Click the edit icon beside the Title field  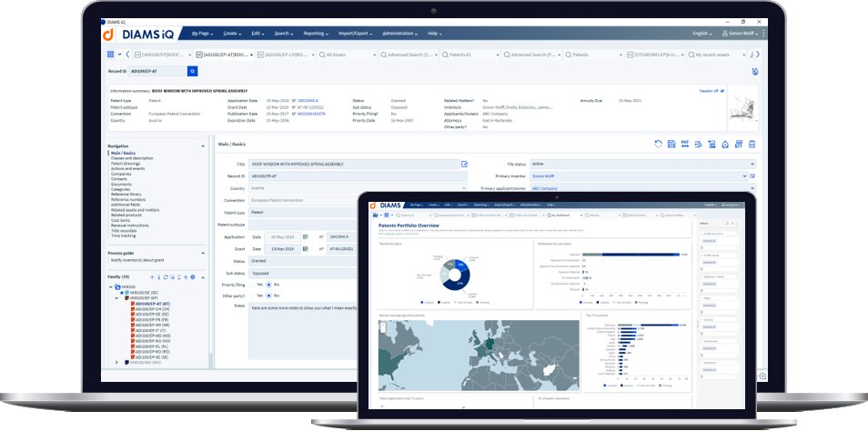pos(464,164)
